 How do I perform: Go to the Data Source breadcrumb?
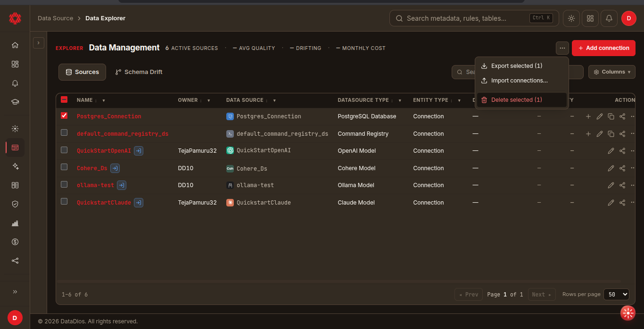click(x=55, y=18)
